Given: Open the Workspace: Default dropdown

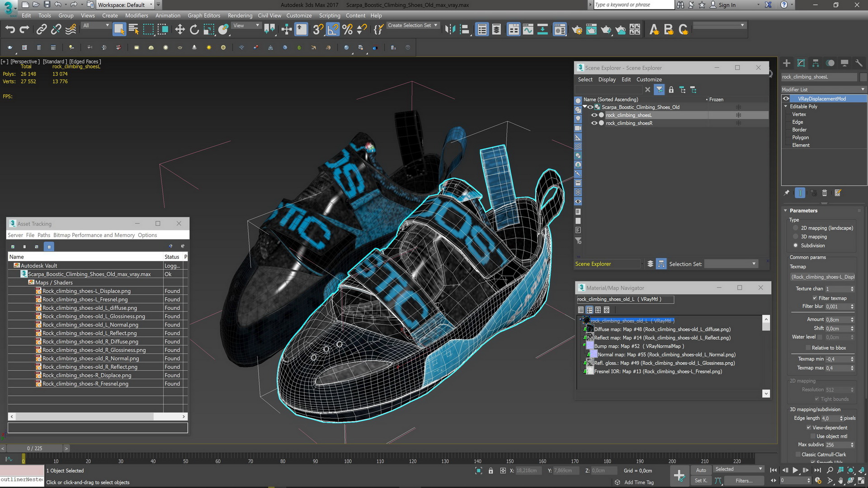Looking at the screenshot, I should 125,5.
